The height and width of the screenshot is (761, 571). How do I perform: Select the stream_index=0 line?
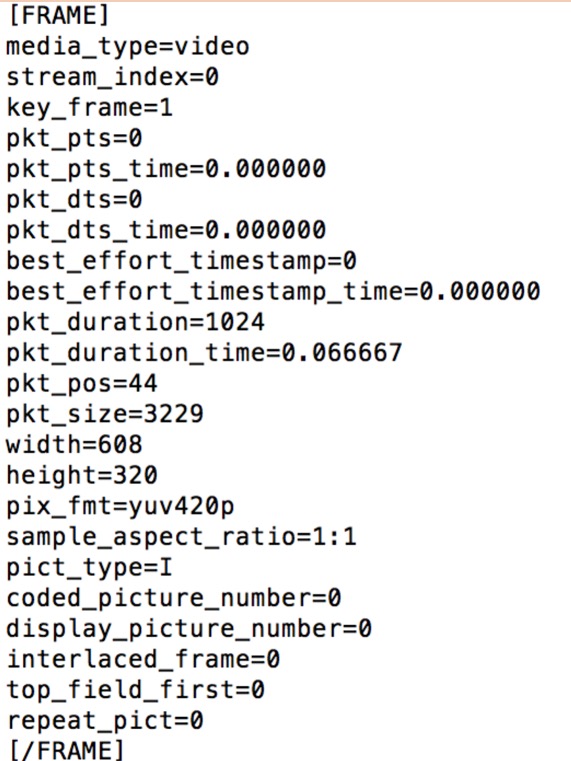tap(113, 77)
